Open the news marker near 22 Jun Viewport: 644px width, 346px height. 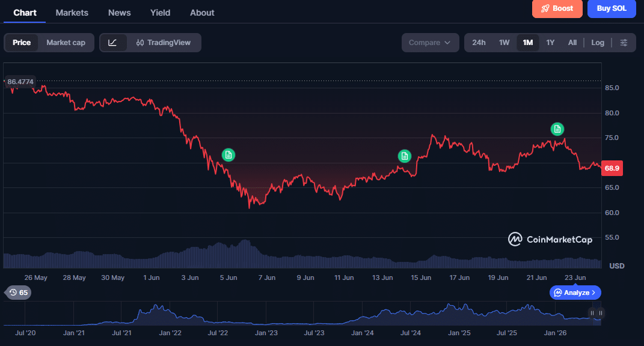[557, 129]
